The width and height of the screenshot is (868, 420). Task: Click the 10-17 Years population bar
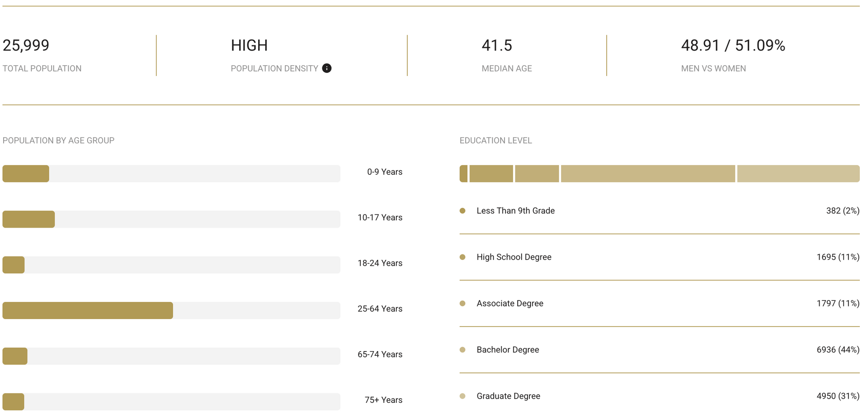pyautogui.click(x=171, y=219)
